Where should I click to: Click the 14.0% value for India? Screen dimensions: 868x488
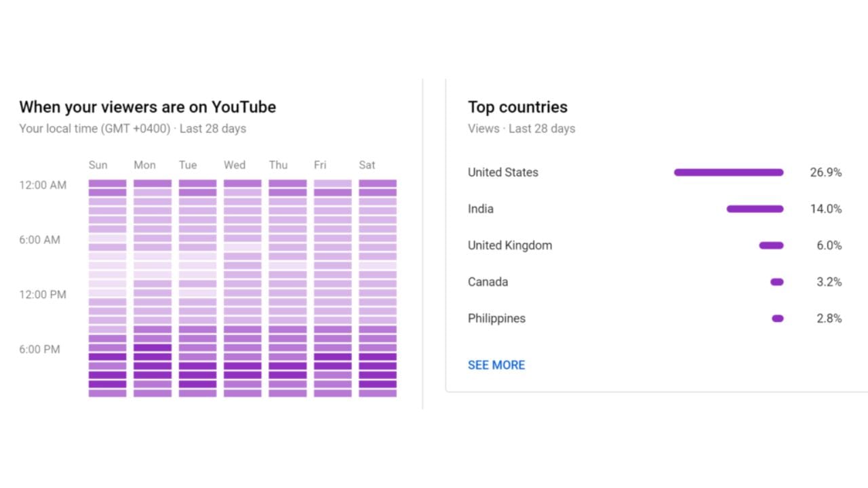point(825,209)
